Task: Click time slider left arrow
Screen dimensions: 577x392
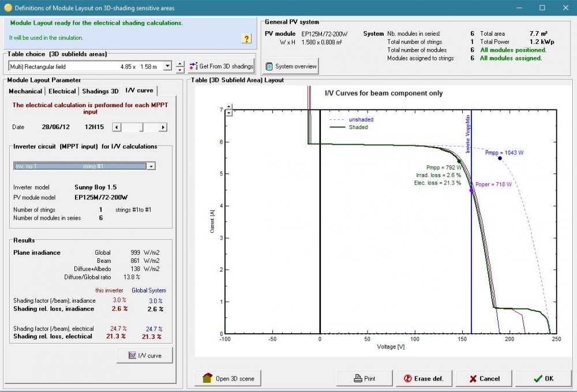Action: pos(116,127)
